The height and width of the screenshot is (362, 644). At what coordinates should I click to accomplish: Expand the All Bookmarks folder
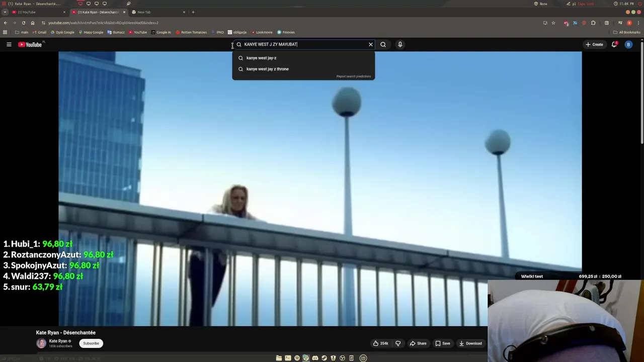(626, 32)
